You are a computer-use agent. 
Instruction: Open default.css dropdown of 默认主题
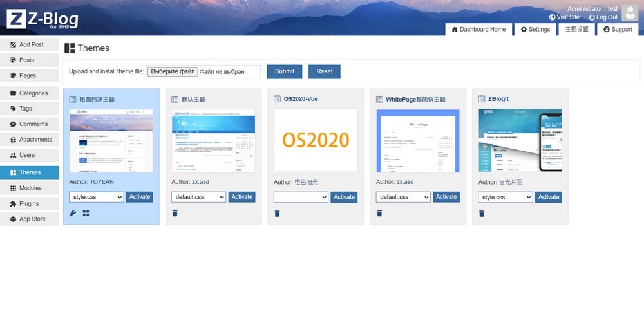199,197
